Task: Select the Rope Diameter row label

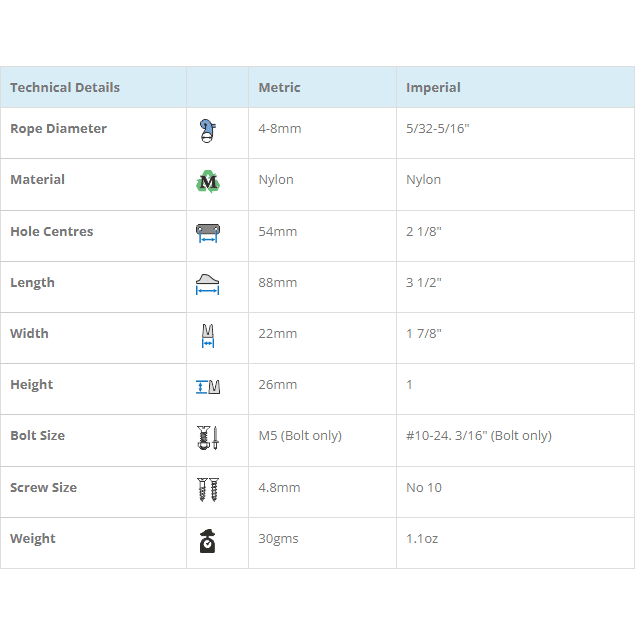Action: coord(58,129)
